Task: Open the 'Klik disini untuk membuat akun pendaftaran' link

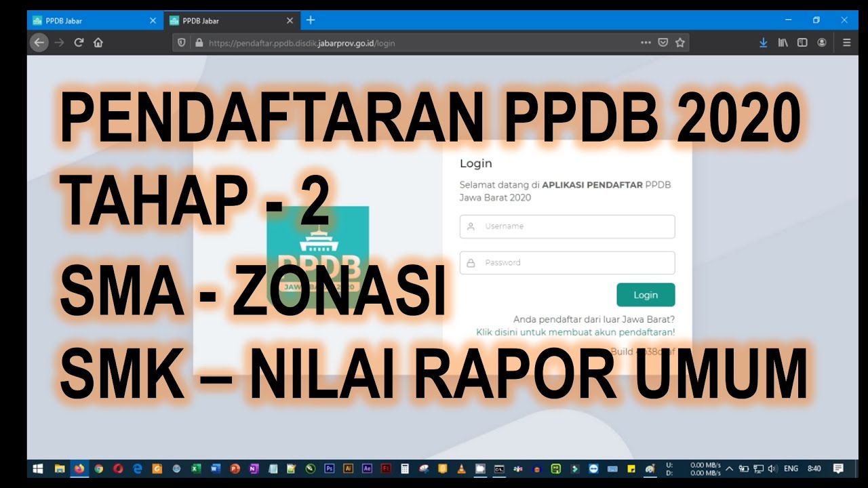Action: 575,332
